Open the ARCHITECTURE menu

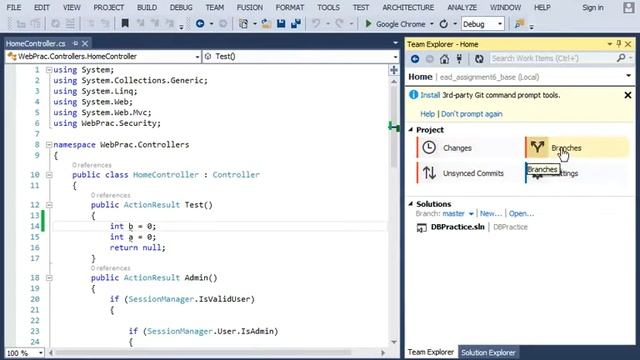(x=408, y=8)
